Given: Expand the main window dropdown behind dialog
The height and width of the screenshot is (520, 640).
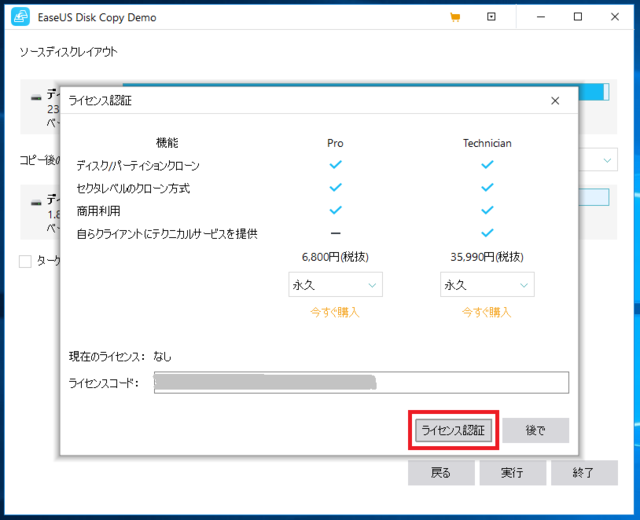Looking at the screenshot, I should (607, 160).
